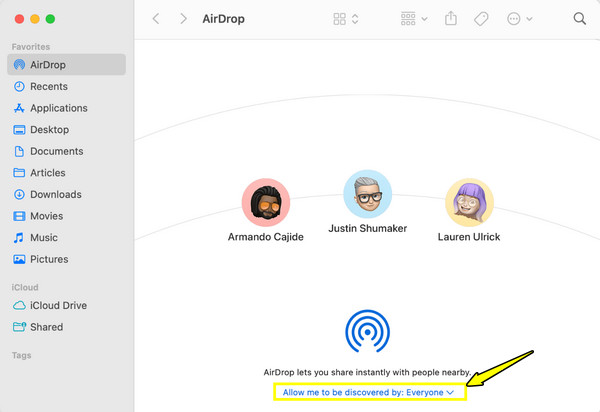600x412 pixels.
Task: Click the Favorites section header
Action: click(31, 47)
